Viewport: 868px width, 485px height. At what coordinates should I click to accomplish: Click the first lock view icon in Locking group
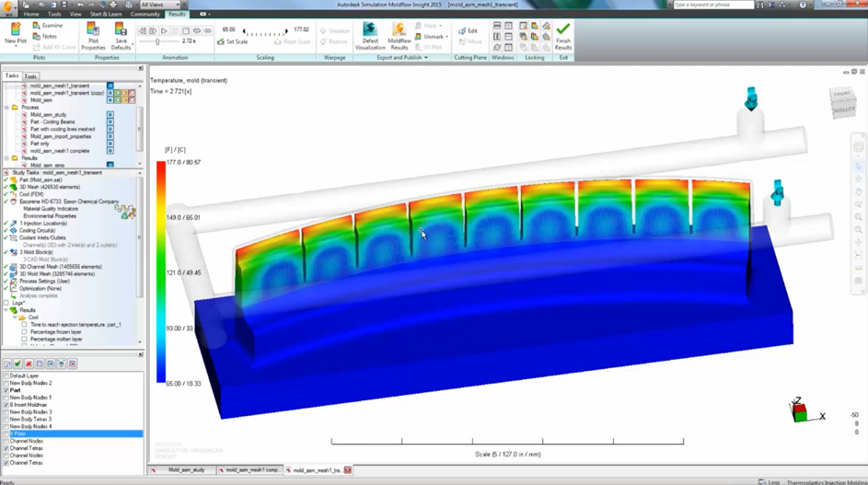click(x=523, y=26)
